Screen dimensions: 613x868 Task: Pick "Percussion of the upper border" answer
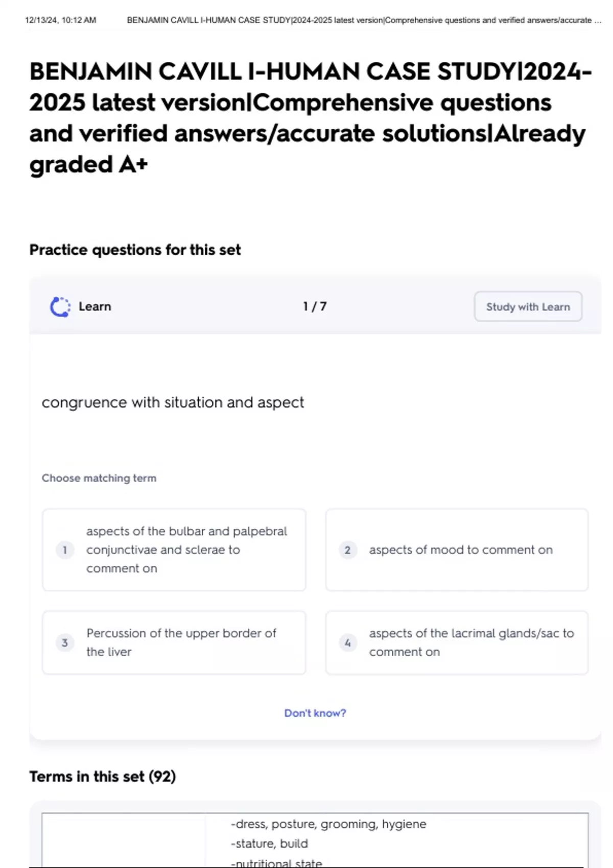pyautogui.click(x=181, y=642)
